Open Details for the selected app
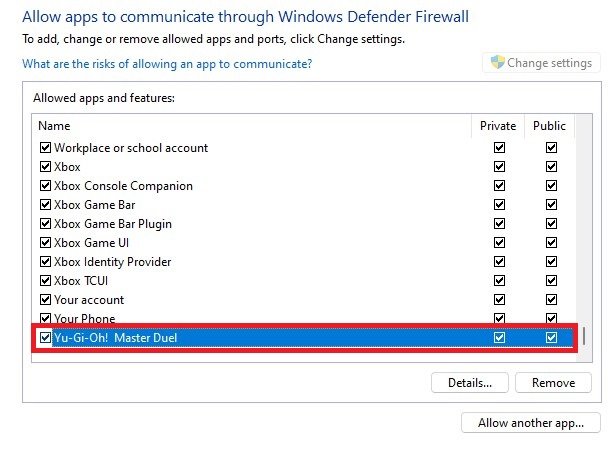 [470, 383]
